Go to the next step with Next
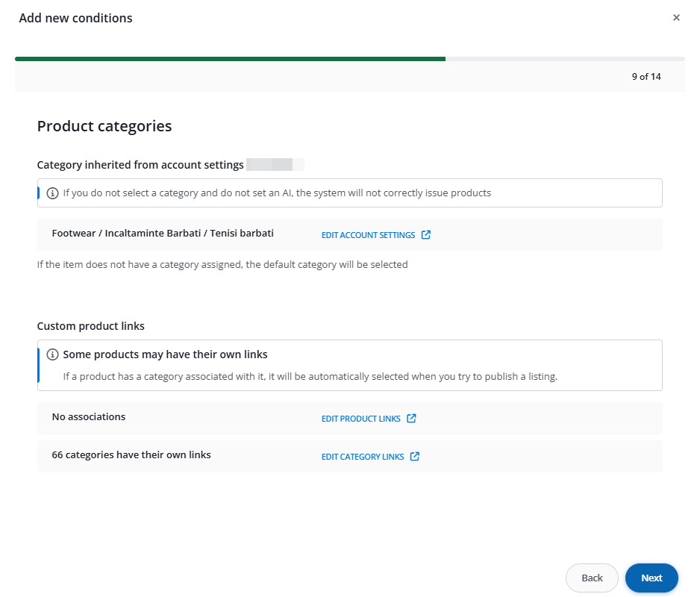 tap(651, 578)
